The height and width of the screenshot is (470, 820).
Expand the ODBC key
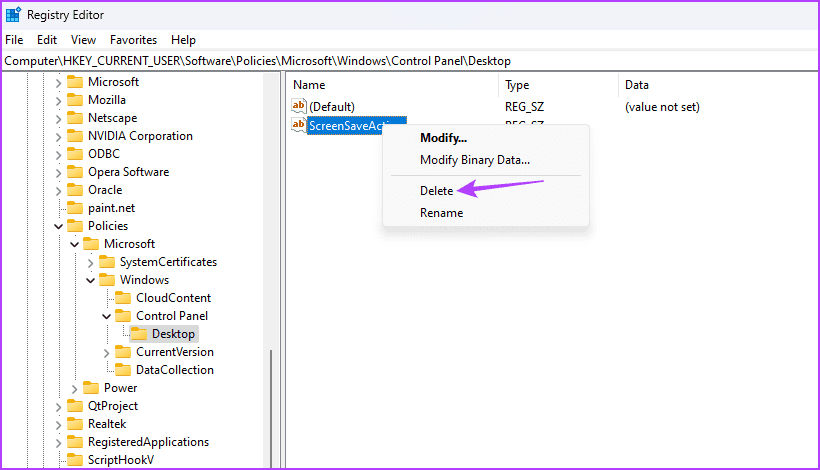click(x=59, y=155)
